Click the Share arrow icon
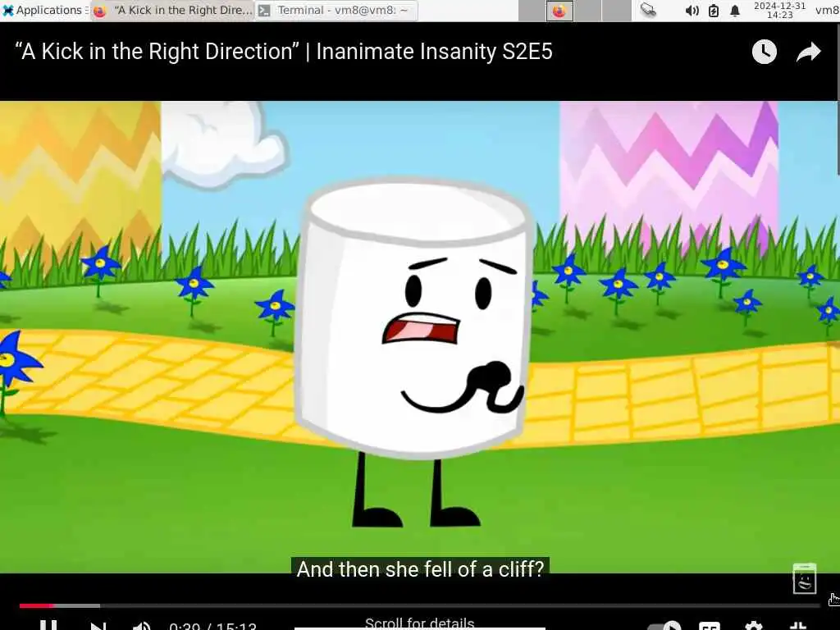Screen dimensions: 840x630 pyautogui.click(x=808, y=52)
